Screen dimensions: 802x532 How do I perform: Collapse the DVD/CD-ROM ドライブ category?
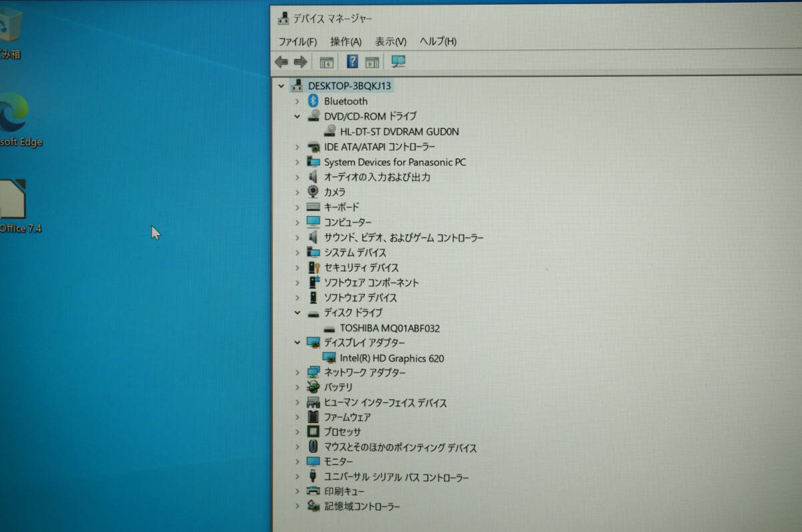[x=297, y=116]
